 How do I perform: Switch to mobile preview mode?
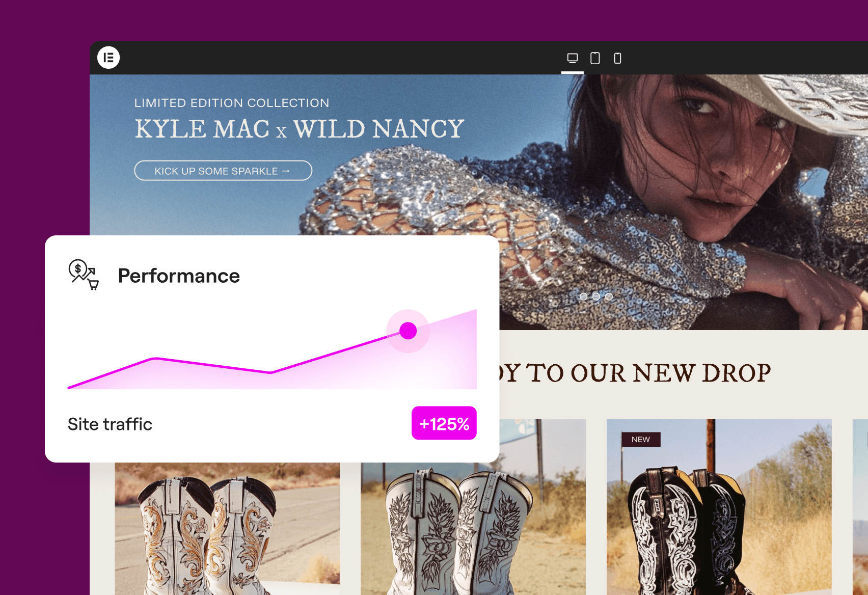(x=617, y=58)
